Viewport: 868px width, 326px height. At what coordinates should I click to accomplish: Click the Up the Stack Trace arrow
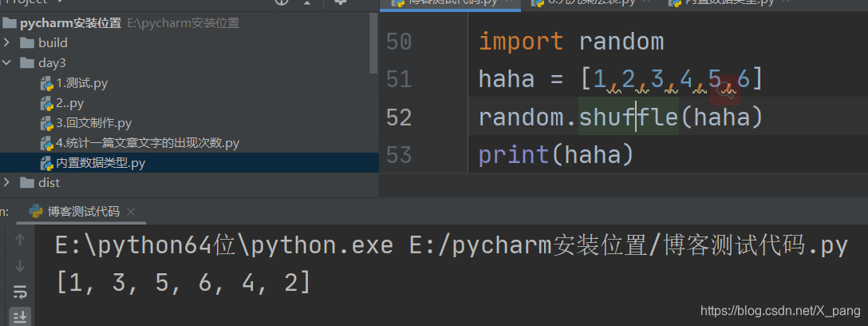20,240
